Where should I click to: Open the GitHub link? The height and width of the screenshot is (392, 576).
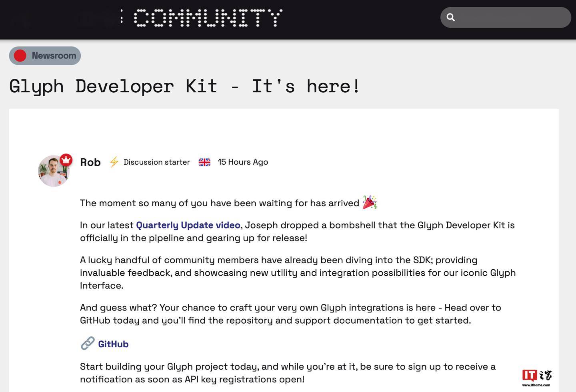click(x=113, y=344)
